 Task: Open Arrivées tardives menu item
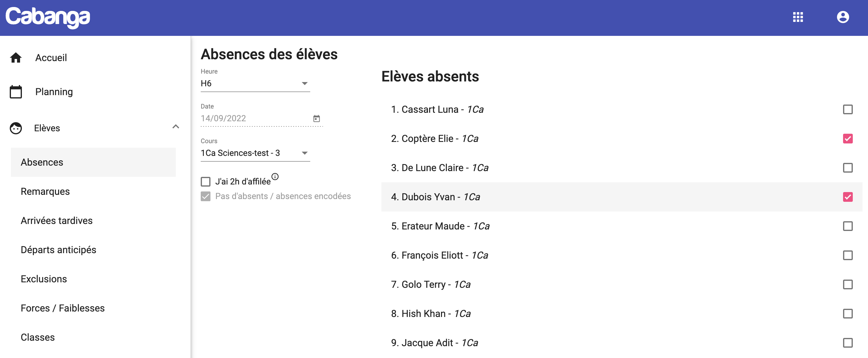tap(57, 221)
